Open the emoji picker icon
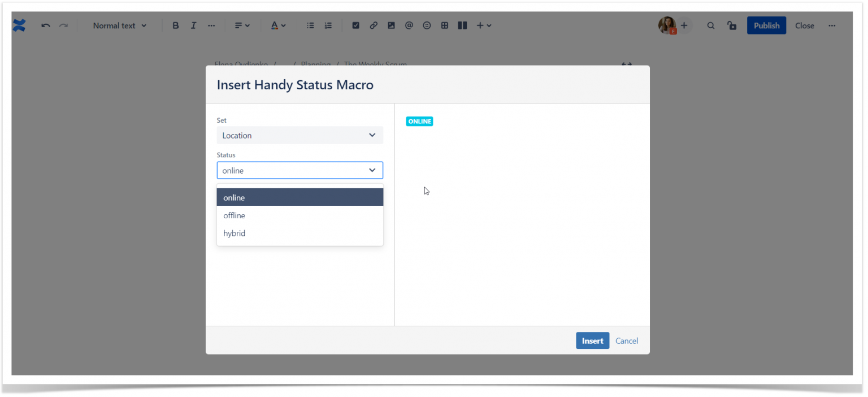 coord(427,25)
